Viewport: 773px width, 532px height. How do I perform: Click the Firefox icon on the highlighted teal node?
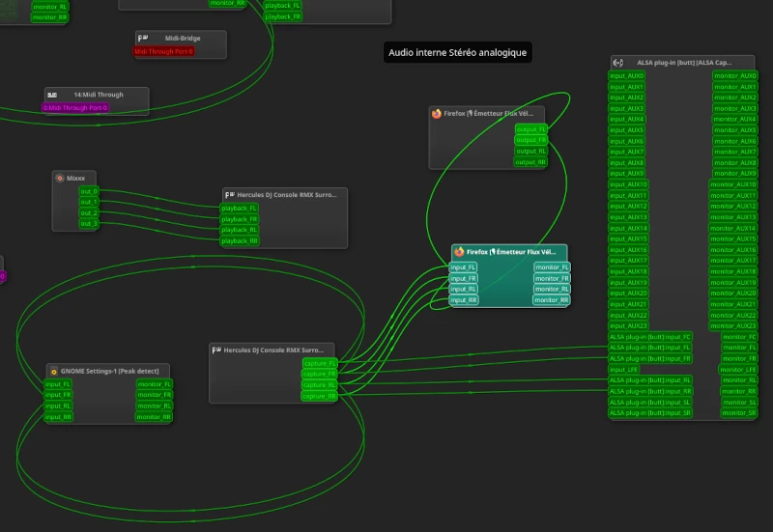(459, 251)
